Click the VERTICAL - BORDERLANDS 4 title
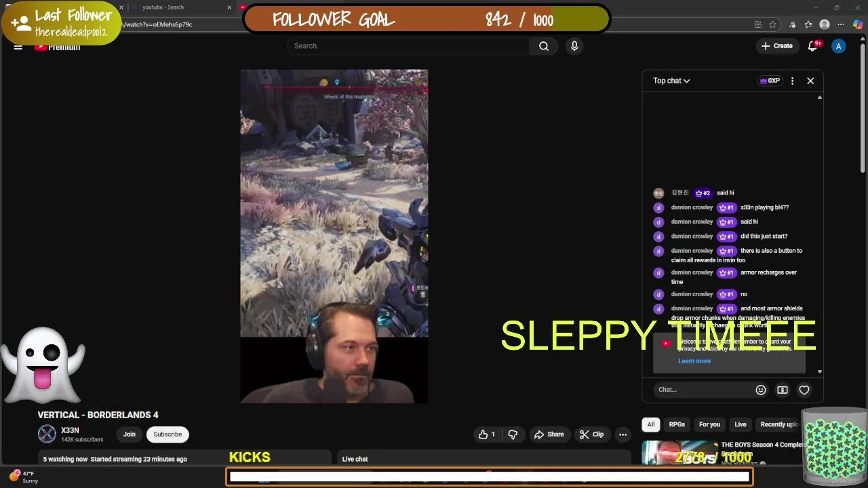The width and height of the screenshot is (868, 488). click(x=98, y=415)
